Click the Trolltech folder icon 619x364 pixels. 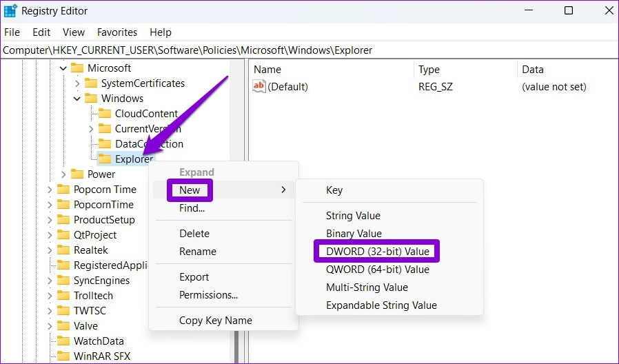(x=63, y=295)
